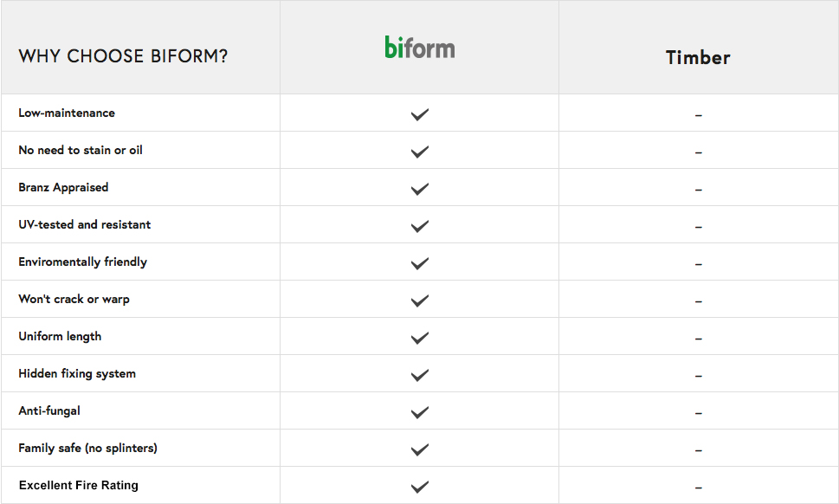
Task: Click the Timber dash for Excellent Fire Rating
Action: (698, 488)
